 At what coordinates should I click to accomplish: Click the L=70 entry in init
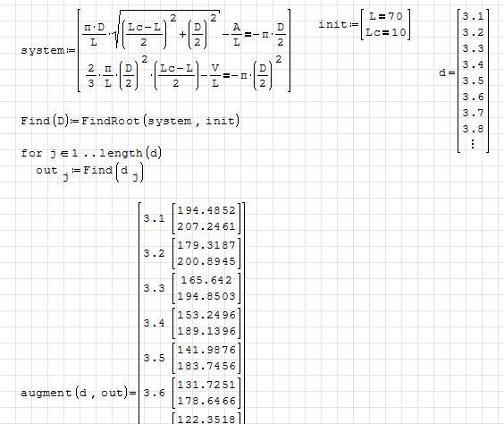coord(386,16)
